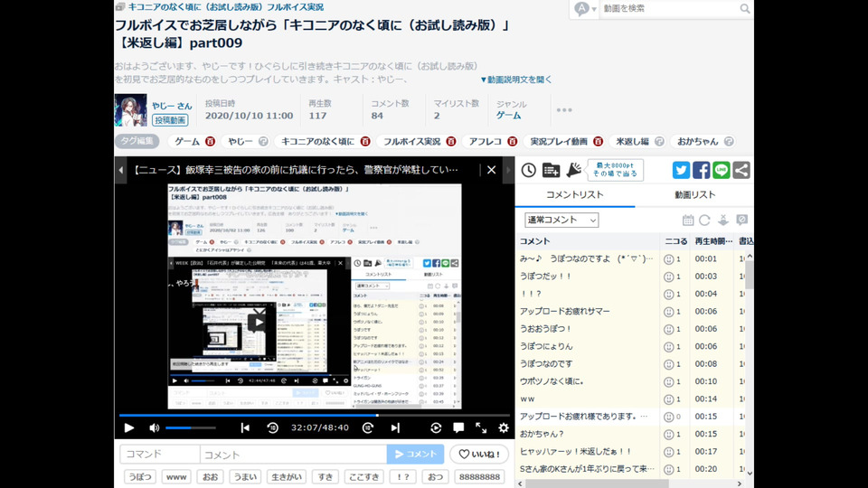Seek on the video progress bar
The image size is (868, 488).
pyautogui.click(x=314, y=415)
